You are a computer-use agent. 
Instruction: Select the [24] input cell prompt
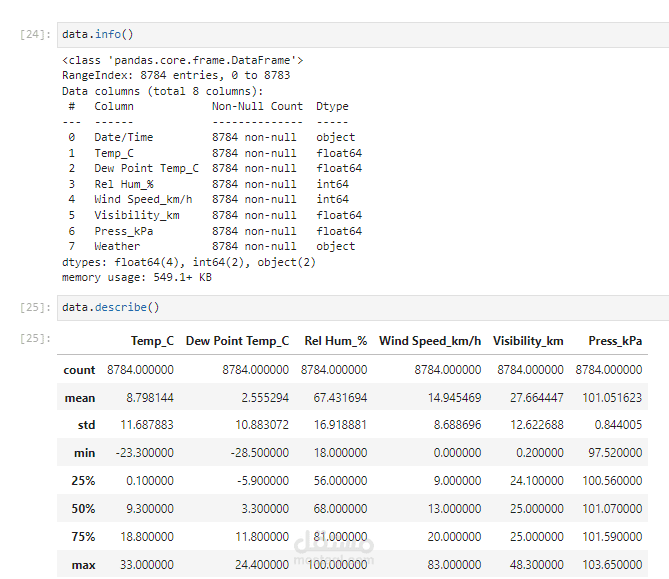35,35
